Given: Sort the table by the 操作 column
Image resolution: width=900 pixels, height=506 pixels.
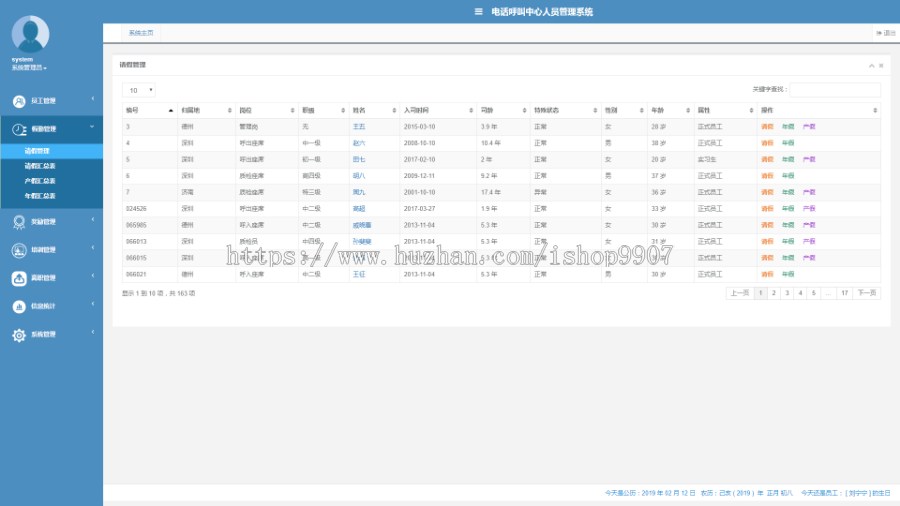Looking at the screenshot, I should 819,110.
